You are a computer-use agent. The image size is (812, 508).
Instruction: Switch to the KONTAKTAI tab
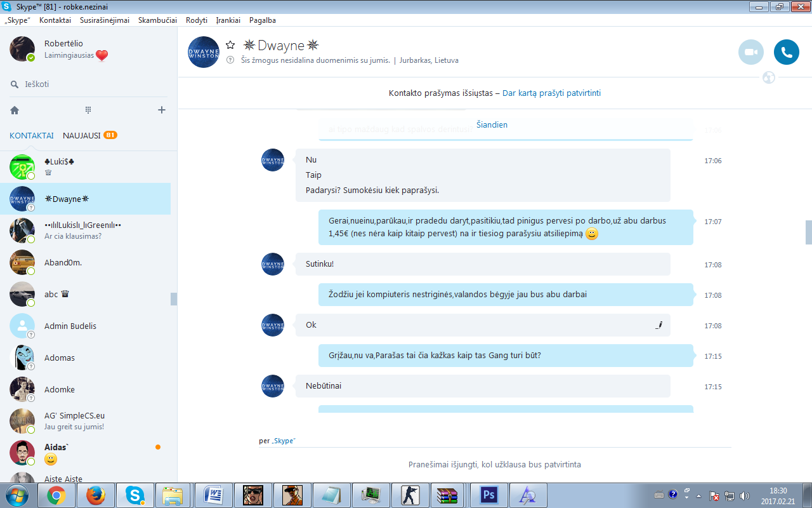[32, 135]
